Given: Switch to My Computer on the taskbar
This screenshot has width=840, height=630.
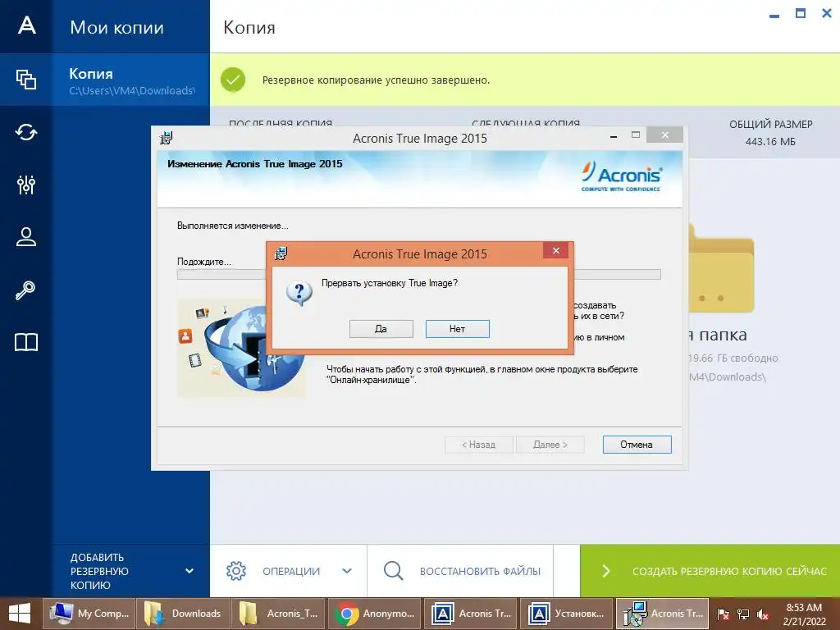Looking at the screenshot, I should [89, 614].
